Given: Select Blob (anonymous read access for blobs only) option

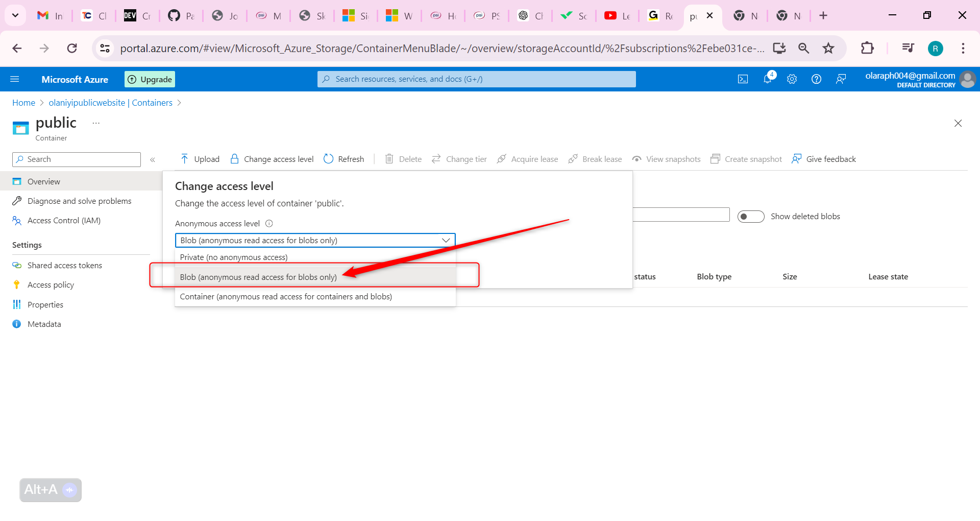Looking at the screenshot, I should coord(315,277).
